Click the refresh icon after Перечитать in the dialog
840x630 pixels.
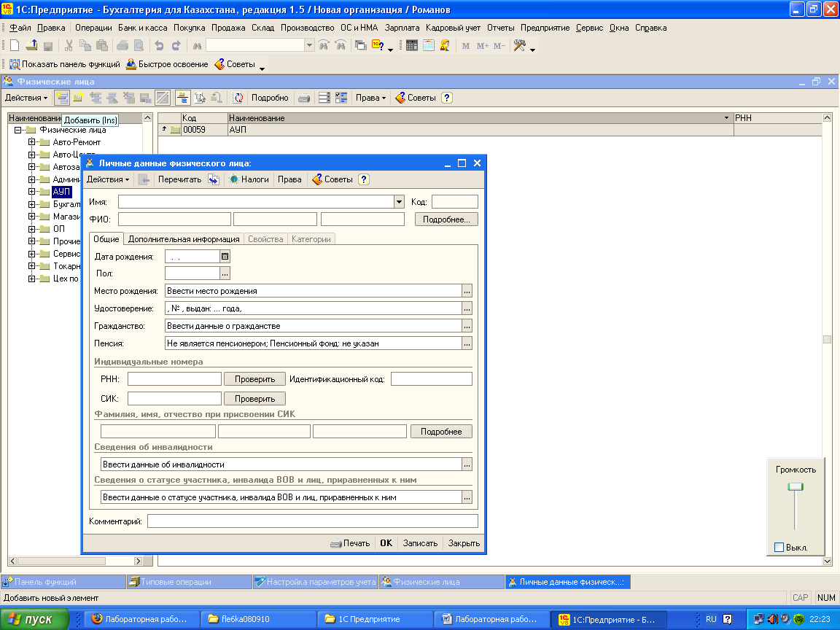pos(214,179)
